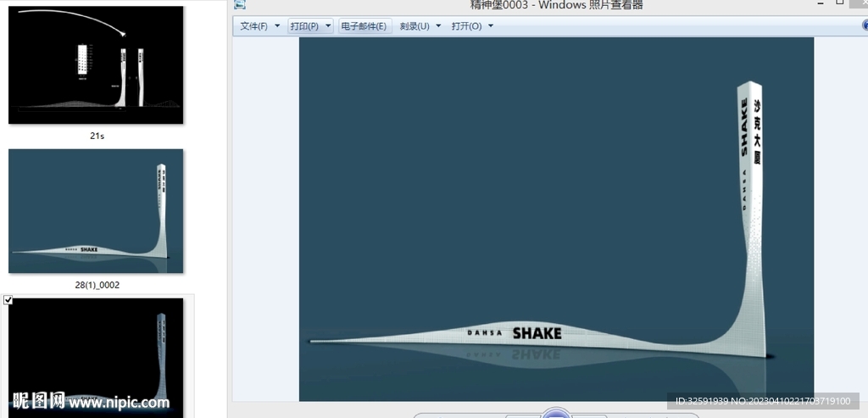Open the 刻录(U) menu
The height and width of the screenshot is (418, 868).
(x=415, y=26)
